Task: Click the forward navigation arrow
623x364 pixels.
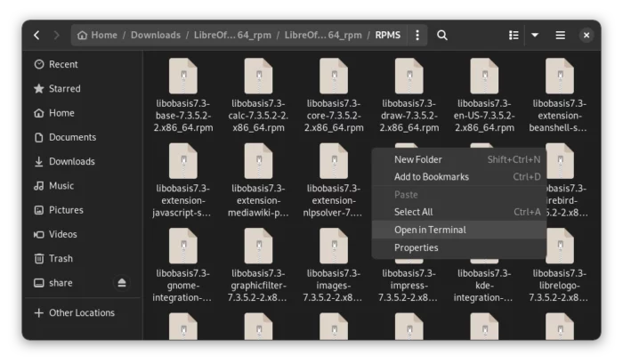Action: point(56,36)
